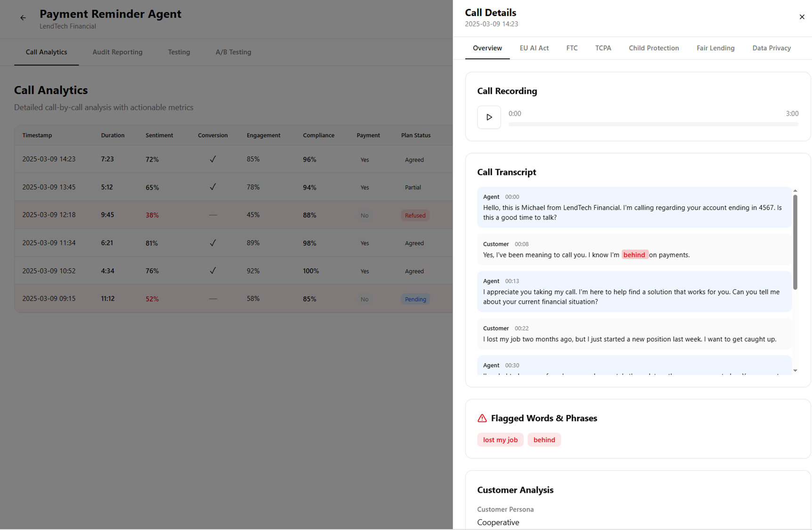812x530 pixels.
Task: Open the TCPA tab
Action: click(603, 48)
